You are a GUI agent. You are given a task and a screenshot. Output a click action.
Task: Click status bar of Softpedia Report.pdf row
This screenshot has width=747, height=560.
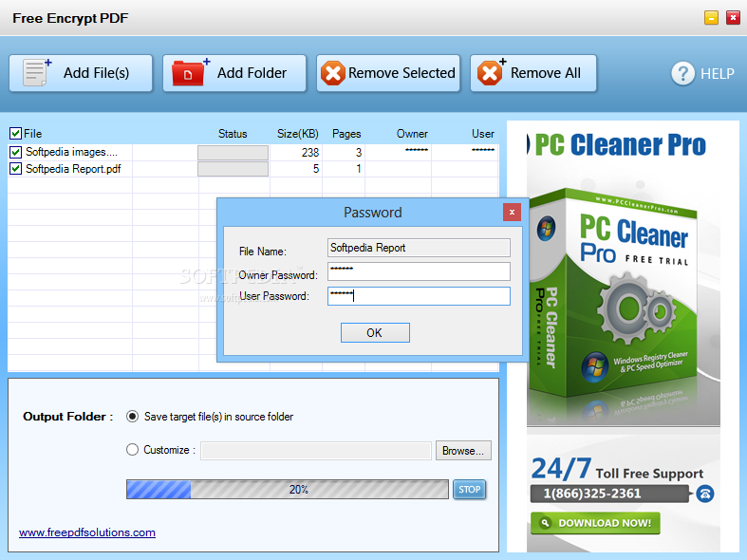(233, 169)
